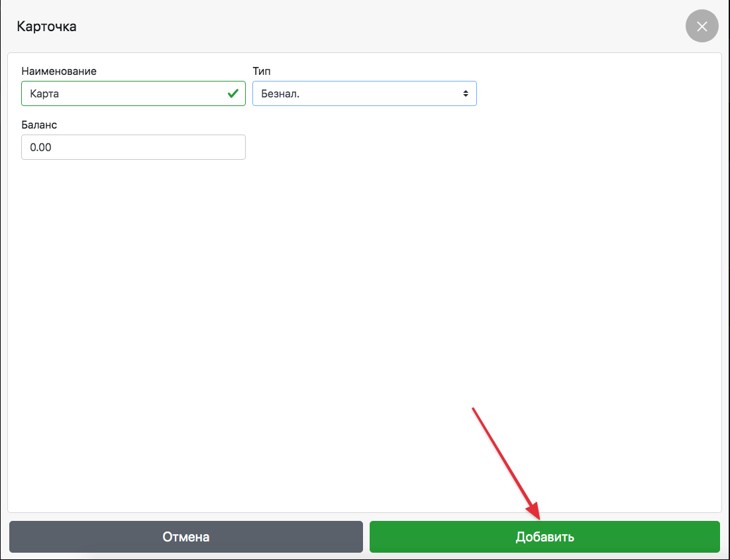Click the Карточка dialog title
The height and width of the screenshot is (560, 730).
point(46,27)
